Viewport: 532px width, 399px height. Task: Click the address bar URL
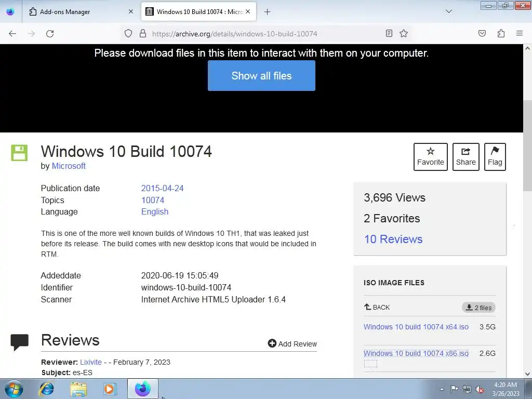click(234, 34)
